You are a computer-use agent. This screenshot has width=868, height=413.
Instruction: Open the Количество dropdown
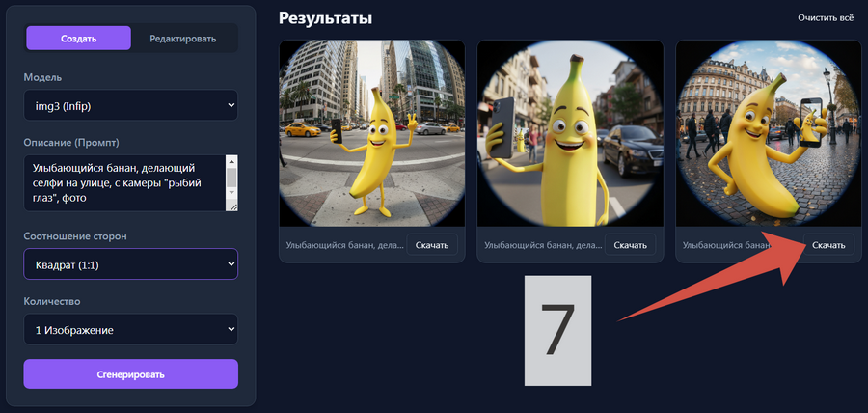130,330
